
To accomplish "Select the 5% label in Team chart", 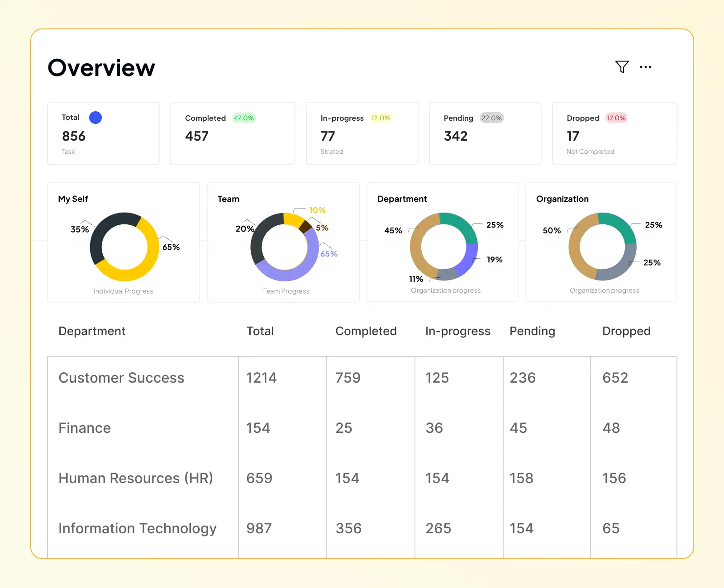I will [322, 228].
